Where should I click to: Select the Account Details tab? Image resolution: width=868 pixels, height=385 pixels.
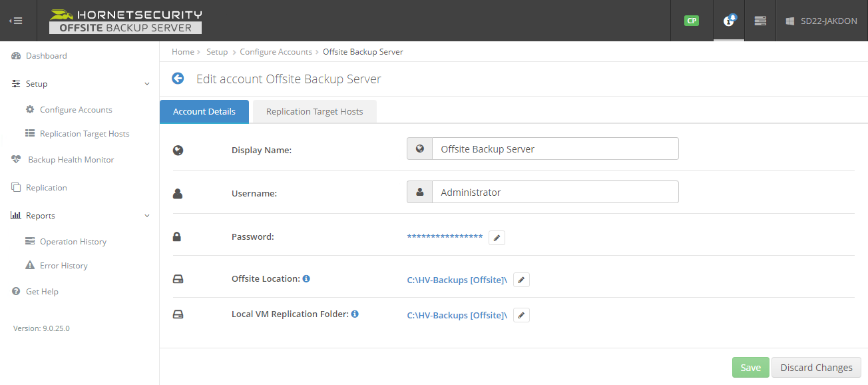204,111
